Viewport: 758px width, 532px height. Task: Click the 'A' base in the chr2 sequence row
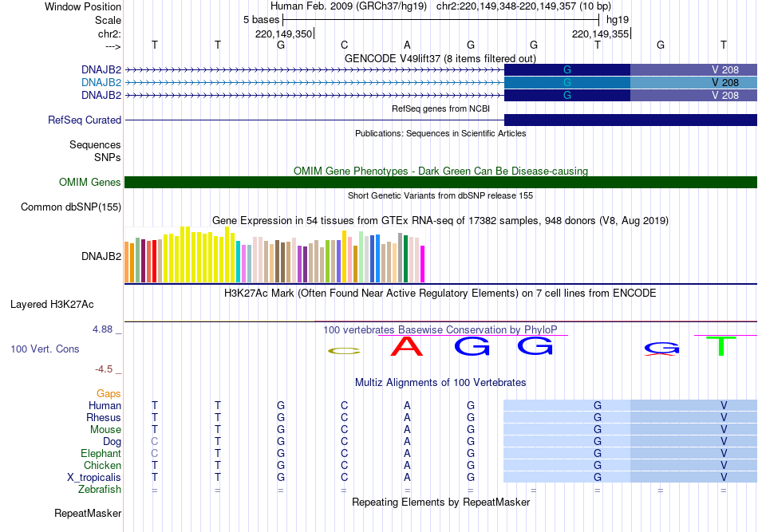pos(407,45)
